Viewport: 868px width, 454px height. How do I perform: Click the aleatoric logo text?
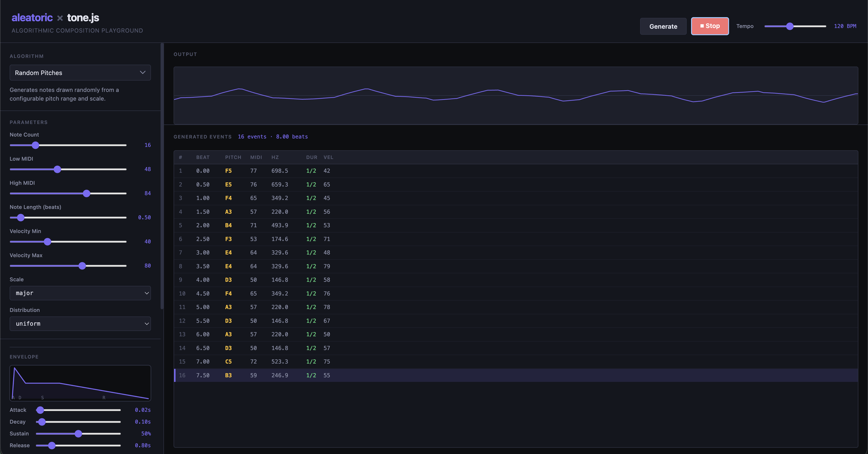tap(32, 18)
